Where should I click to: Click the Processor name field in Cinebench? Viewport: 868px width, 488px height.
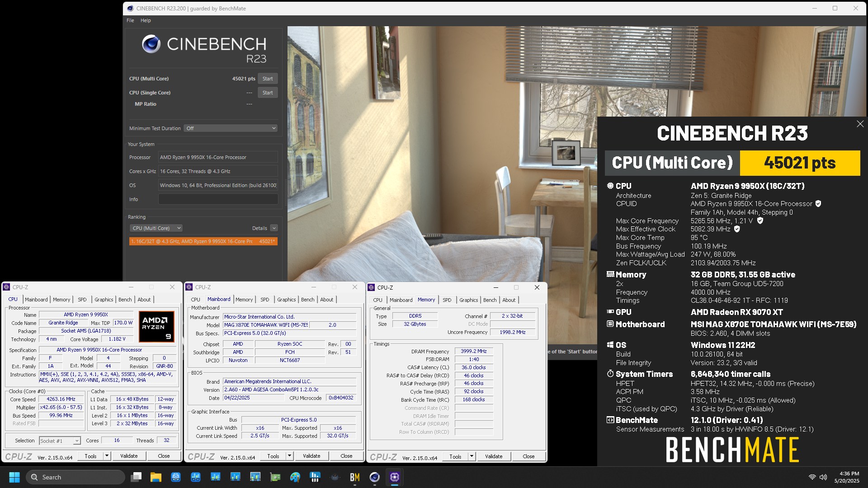(x=218, y=157)
